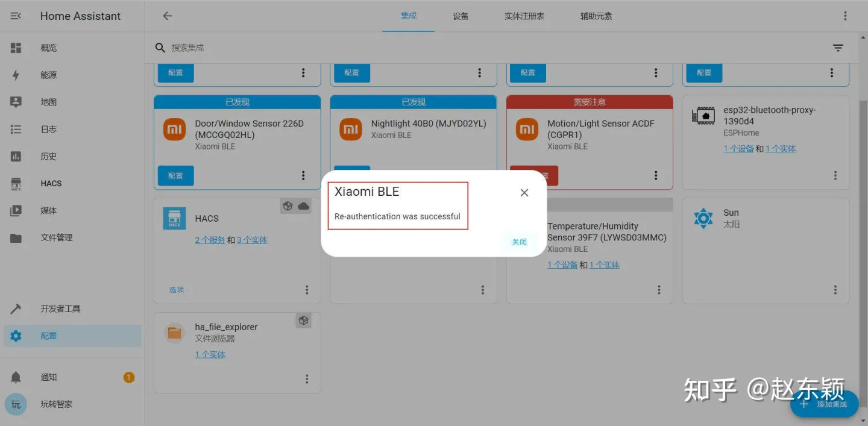Open the Sun card three-dot menu
Image resolution: width=868 pixels, height=426 pixels.
[x=835, y=290]
